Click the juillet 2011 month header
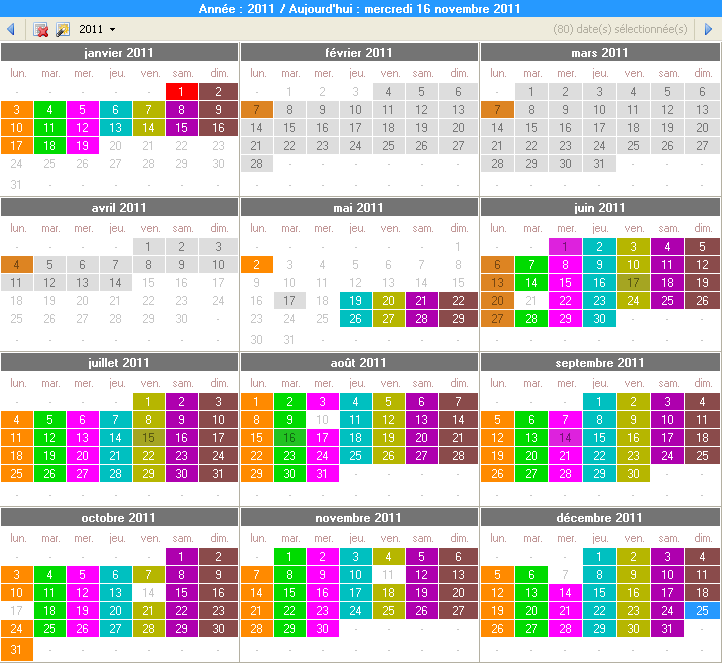 pos(119,363)
